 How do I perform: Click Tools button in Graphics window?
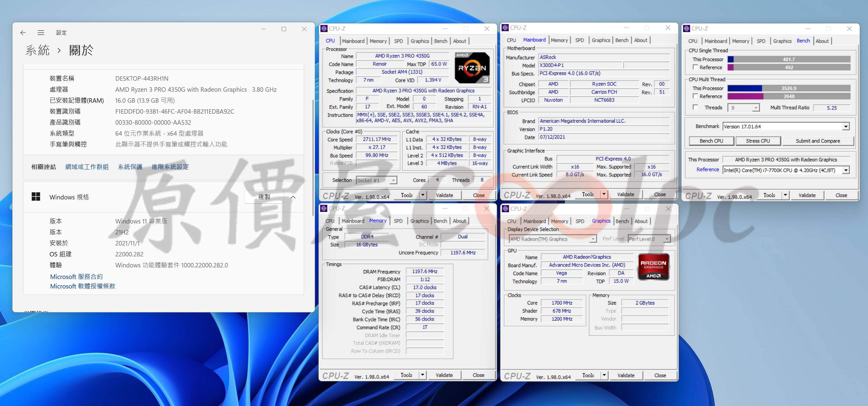click(x=588, y=375)
